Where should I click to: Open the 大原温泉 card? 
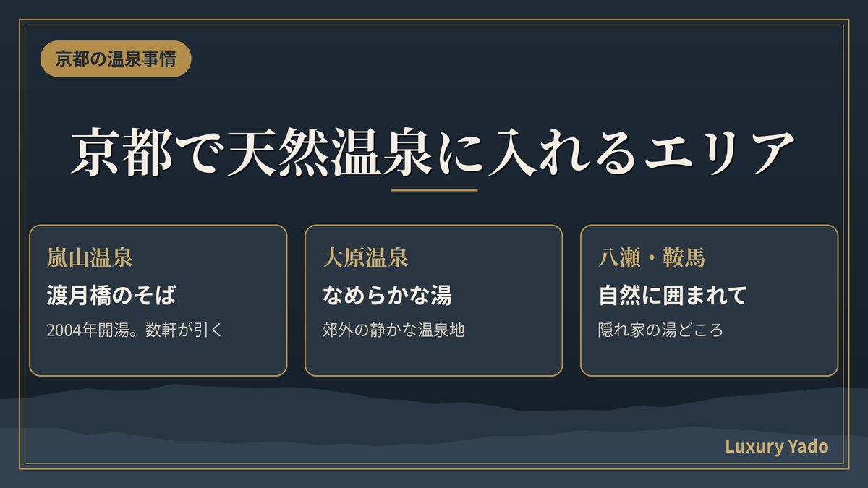[x=434, y=301]
